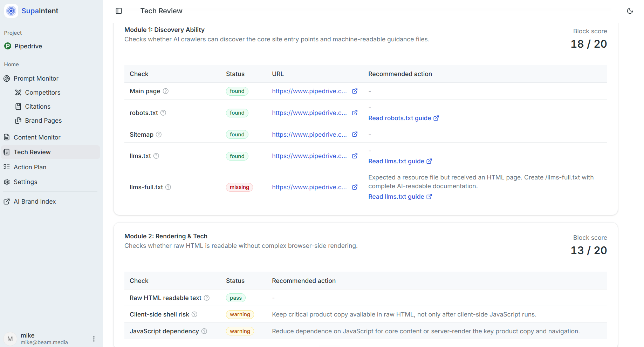Click the Prompt Monitor target icon
Image resolution: width=644 pixels, height=347 pixels.
(7, 79)
